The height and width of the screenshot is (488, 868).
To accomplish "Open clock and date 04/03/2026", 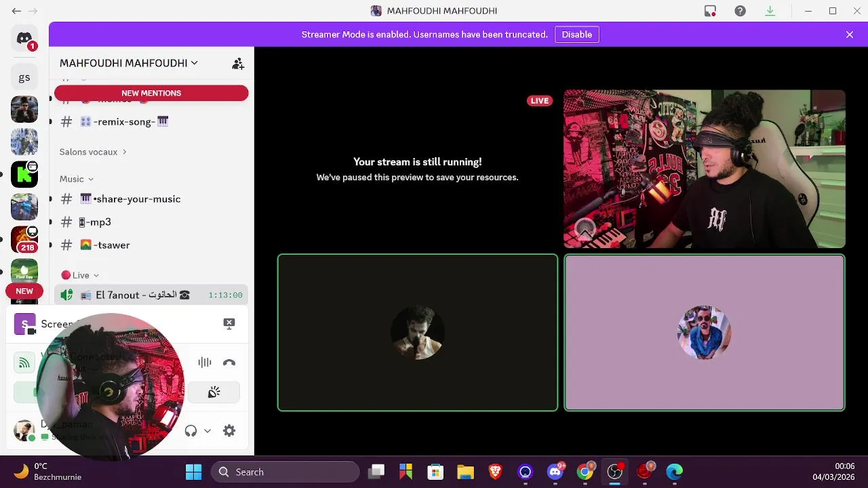I will (833, 472).
